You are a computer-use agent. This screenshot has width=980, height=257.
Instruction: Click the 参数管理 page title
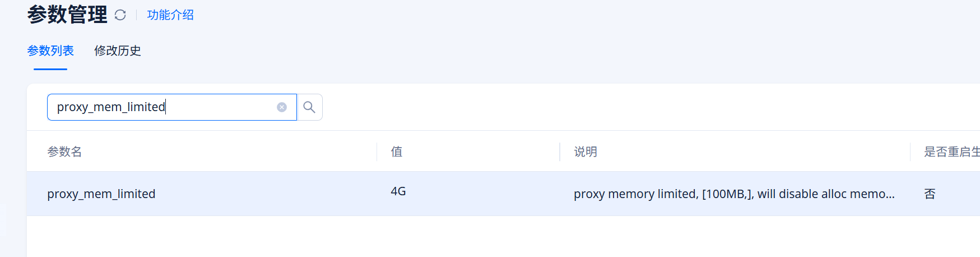click(x=67, y=15)
